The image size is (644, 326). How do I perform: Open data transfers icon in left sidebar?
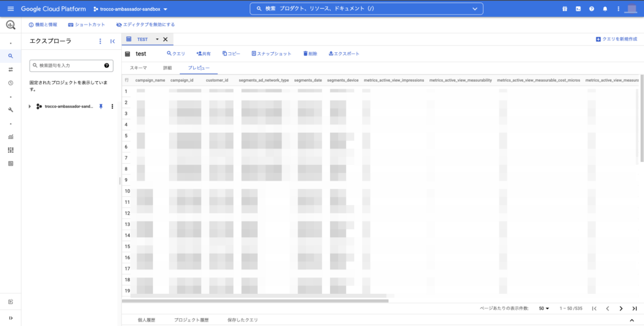(x=11, y=69)
